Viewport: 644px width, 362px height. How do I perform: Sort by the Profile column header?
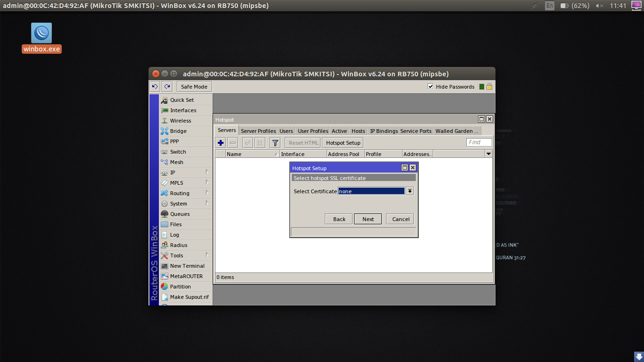click(x=383, y=154)
